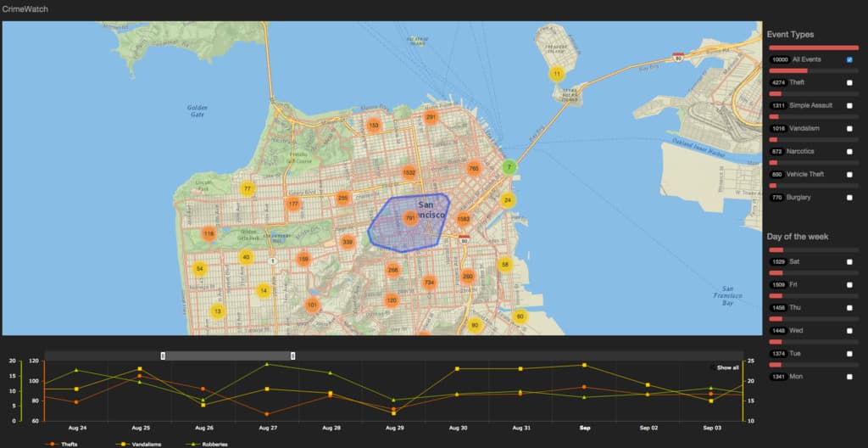Open the 291 cluster marker

tap(431, 117)
